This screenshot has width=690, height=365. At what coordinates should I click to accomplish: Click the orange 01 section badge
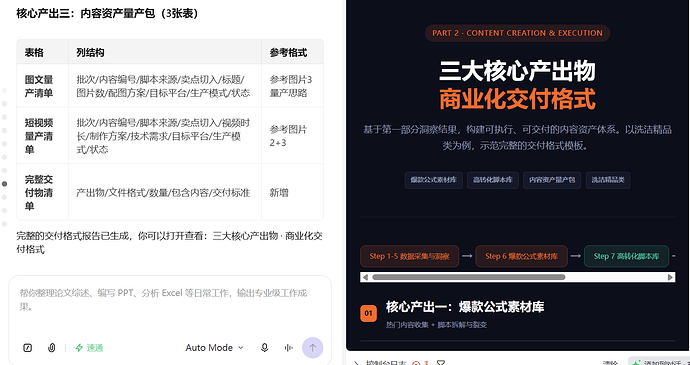(368, 313)
